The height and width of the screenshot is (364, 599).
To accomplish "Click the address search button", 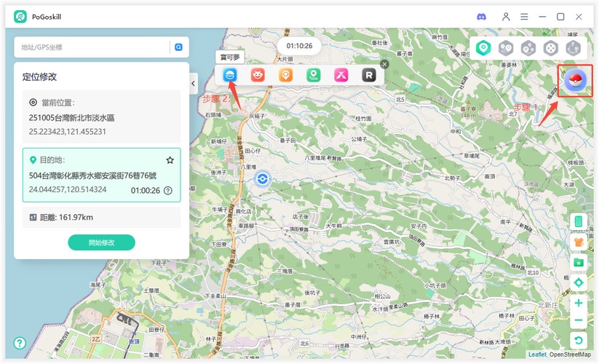I will 178,47.
